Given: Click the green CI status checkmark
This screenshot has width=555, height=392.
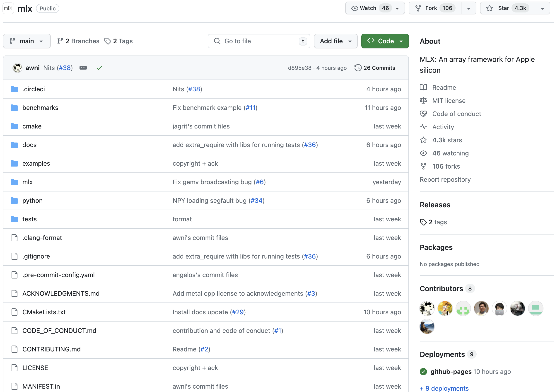Looking at the screenshot, I should (99, 68).
